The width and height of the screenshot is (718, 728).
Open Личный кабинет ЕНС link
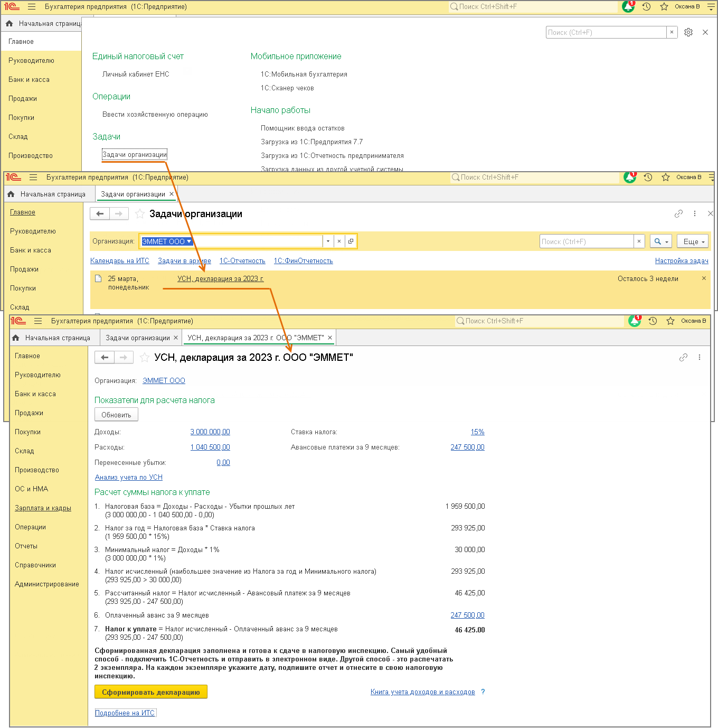[136, 74]
